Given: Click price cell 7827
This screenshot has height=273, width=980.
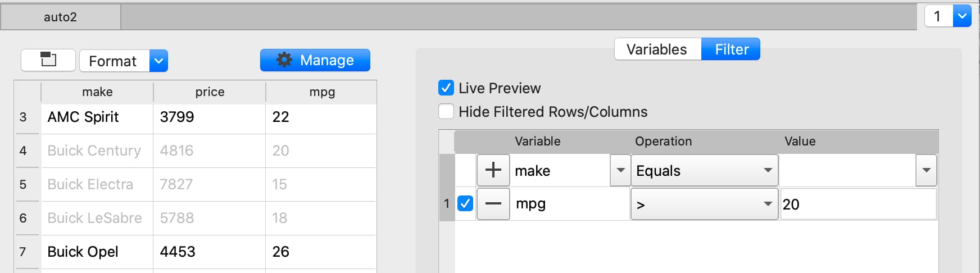Looking at the screenshot, I should (210, 184).
